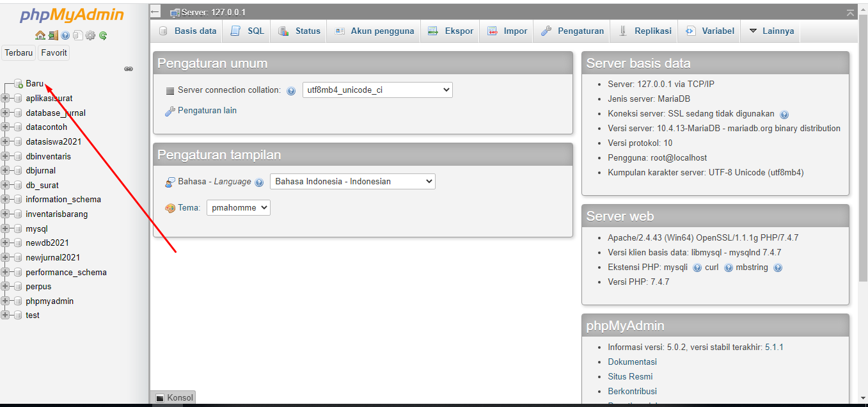Image resolution: width=868 pixels, height=407 pixels.
Task: Click the new database icon beside Baru
Action: click(x=19, y=84)
